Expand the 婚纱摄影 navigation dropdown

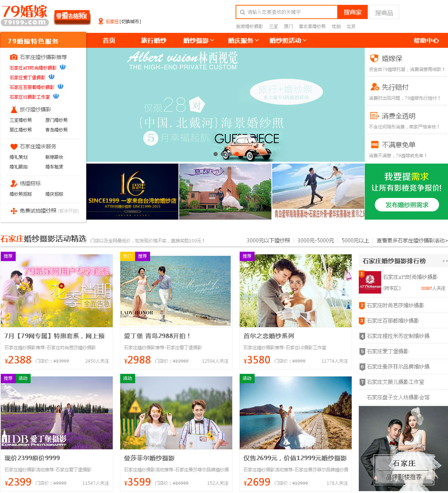click(199, 40)
